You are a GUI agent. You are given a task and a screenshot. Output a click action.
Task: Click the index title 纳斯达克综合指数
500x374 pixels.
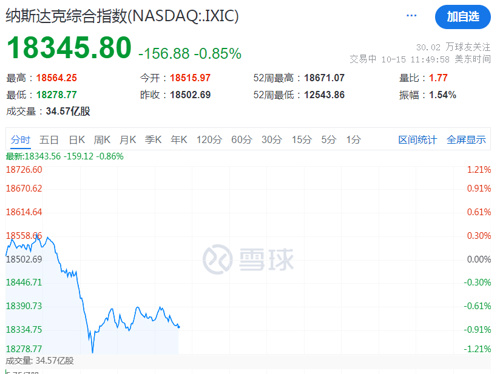[67, 16]
